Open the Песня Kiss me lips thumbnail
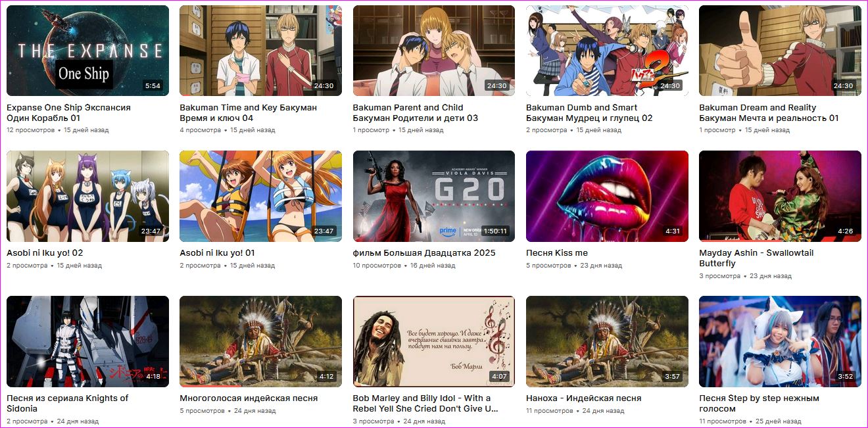The height and width of the screenshot is (428, 868). tap(607, 196)
